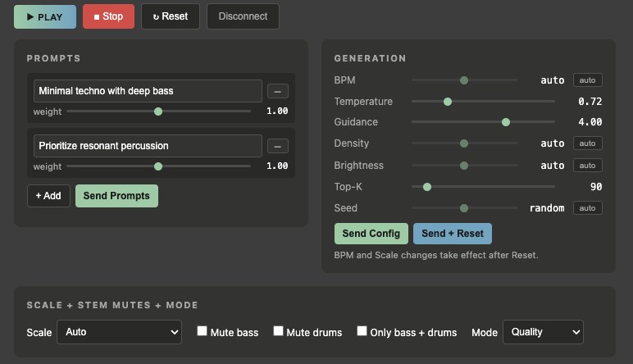Click the 'BPM and Scale changes' note

[436, 255]
